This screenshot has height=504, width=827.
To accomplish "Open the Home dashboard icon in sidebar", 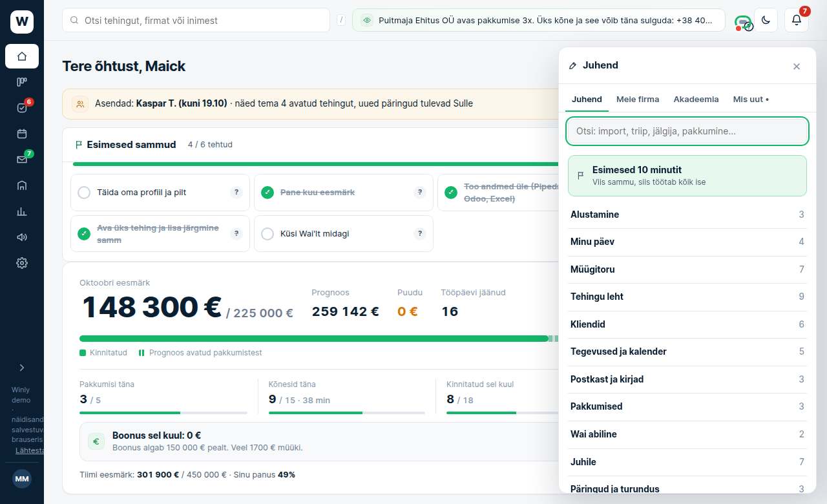I will (x=22, y=56).
